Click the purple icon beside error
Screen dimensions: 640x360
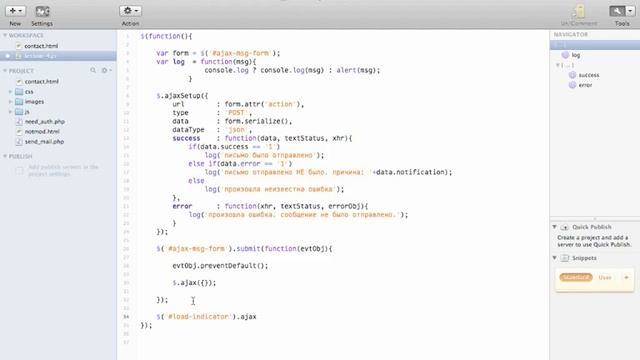(572, 85)
